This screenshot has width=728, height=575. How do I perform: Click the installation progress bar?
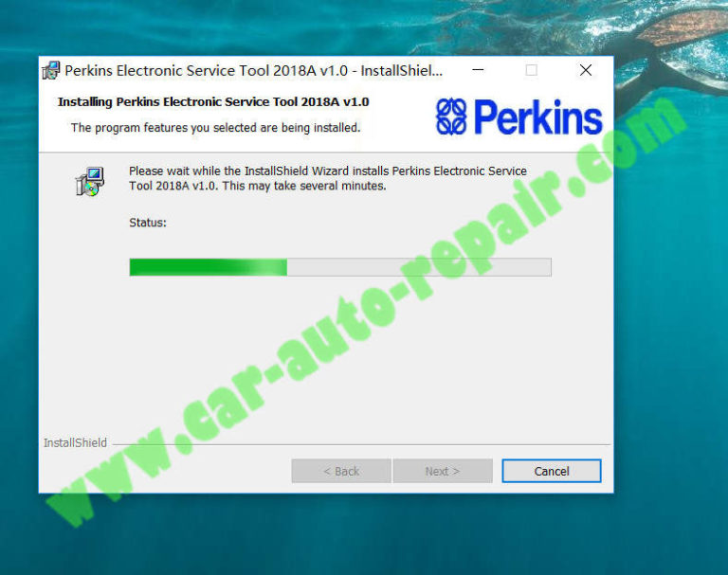[x=340, y=267]
